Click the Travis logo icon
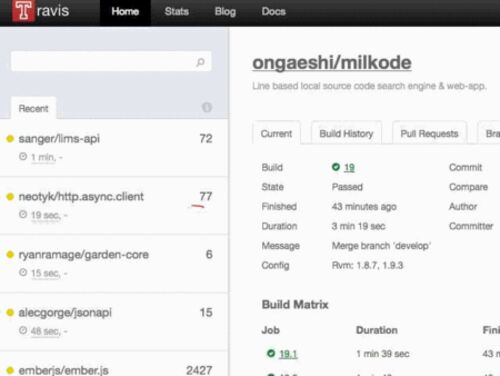The height and width of the screenshot is (376, 500). 23,11
